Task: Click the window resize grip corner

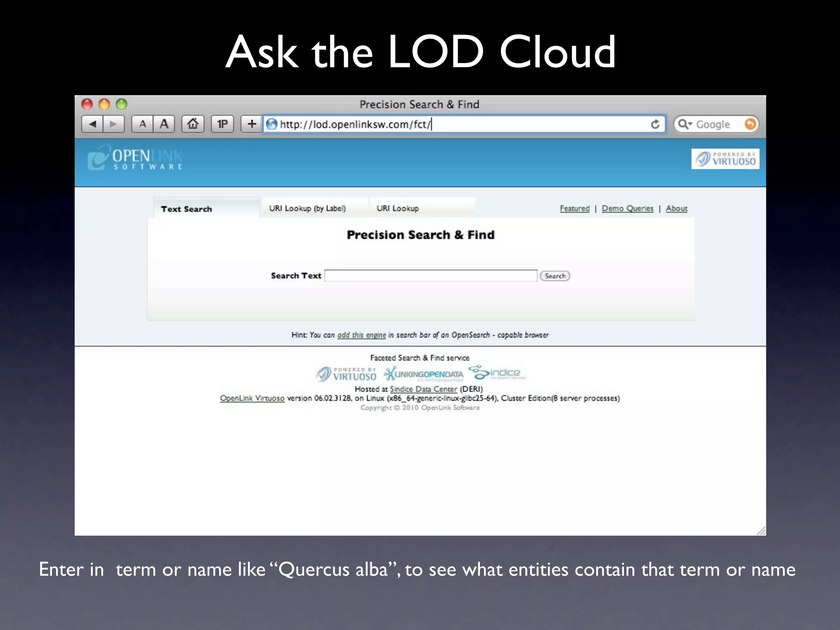Action: (760, 531)
